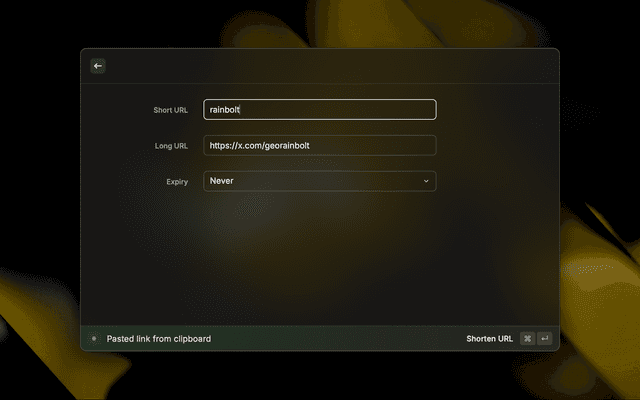This screenshot has height=400, width=640.
Task: Focus the Short URL input containing rainbolt
Action: pos(319,110)
